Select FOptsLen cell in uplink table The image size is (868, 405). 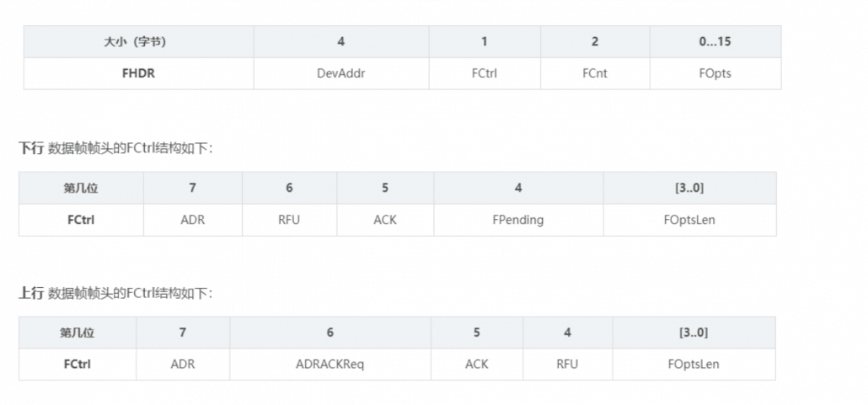point(693,365)
